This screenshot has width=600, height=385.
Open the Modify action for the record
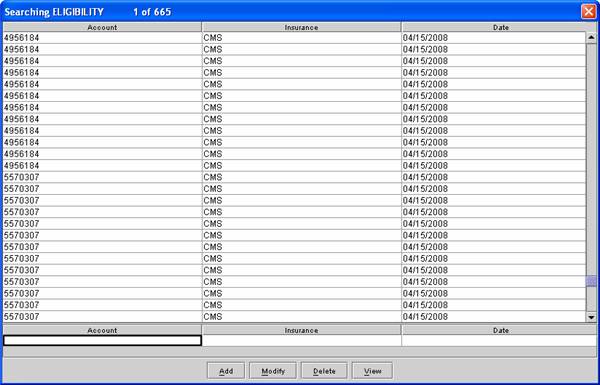click(x=273, y=371)
